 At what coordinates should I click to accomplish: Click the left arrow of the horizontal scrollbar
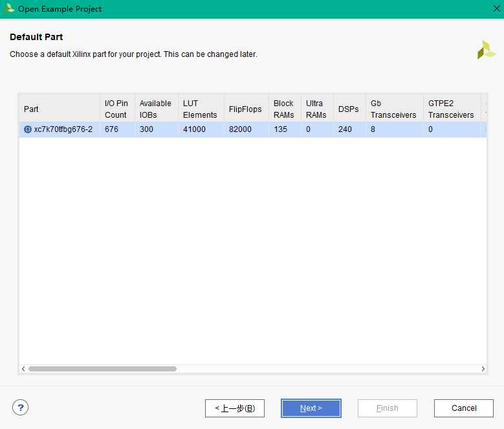[x=23, y=369]
